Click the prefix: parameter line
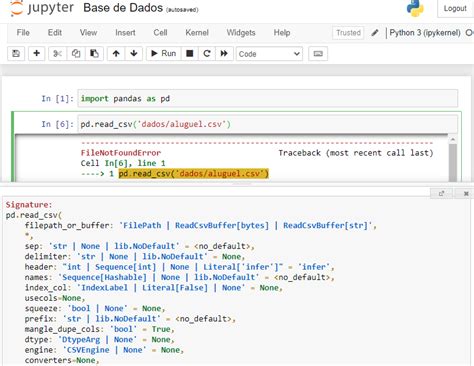The height and width of the screenshot is (366, 474). [x=130, y=319]
